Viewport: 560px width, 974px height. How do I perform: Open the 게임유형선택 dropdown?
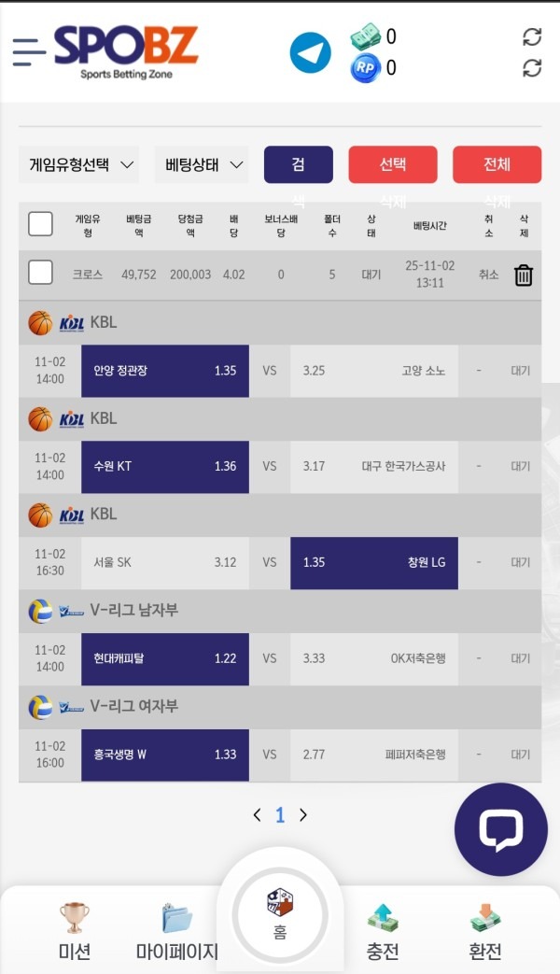point(79,164)
